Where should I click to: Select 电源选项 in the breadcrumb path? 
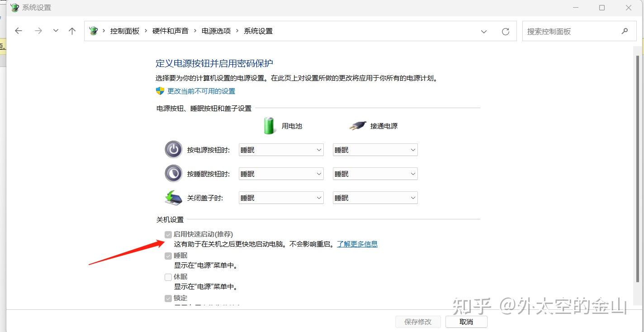pos(216,30)
